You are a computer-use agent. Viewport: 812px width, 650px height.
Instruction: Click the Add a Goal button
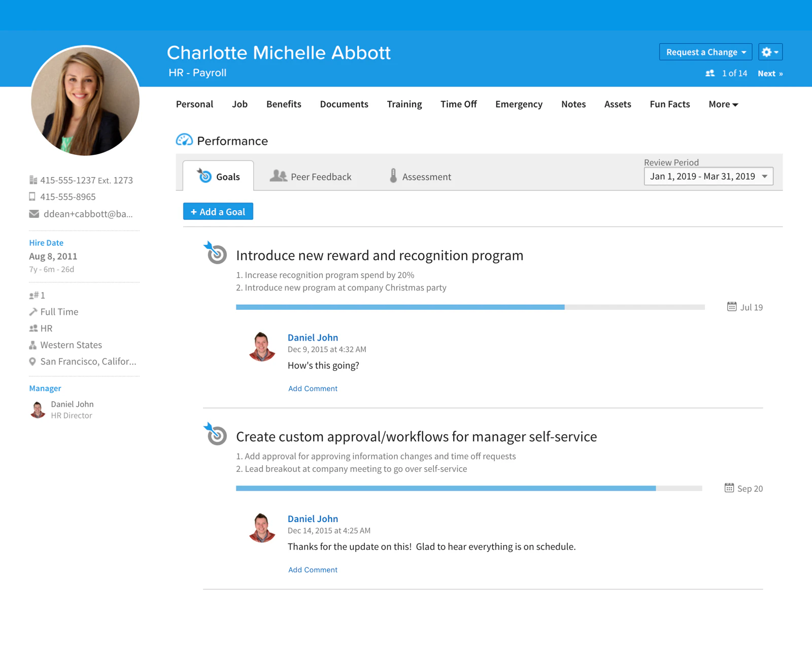[x=218, y=212]
